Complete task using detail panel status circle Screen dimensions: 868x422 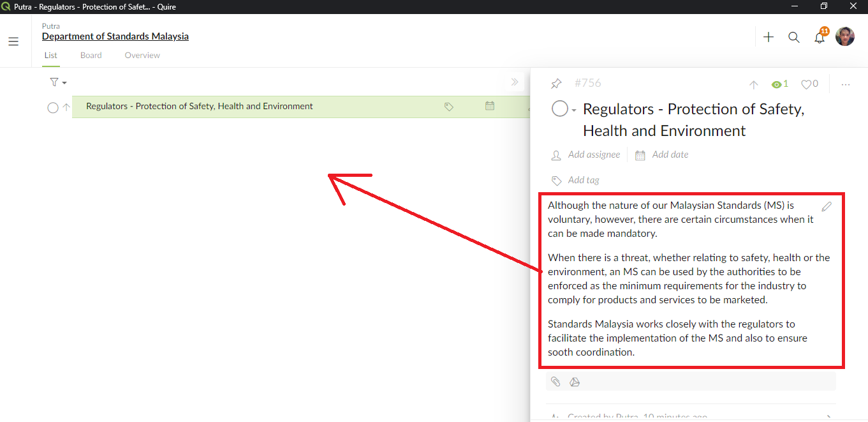[x=560, y=109]
